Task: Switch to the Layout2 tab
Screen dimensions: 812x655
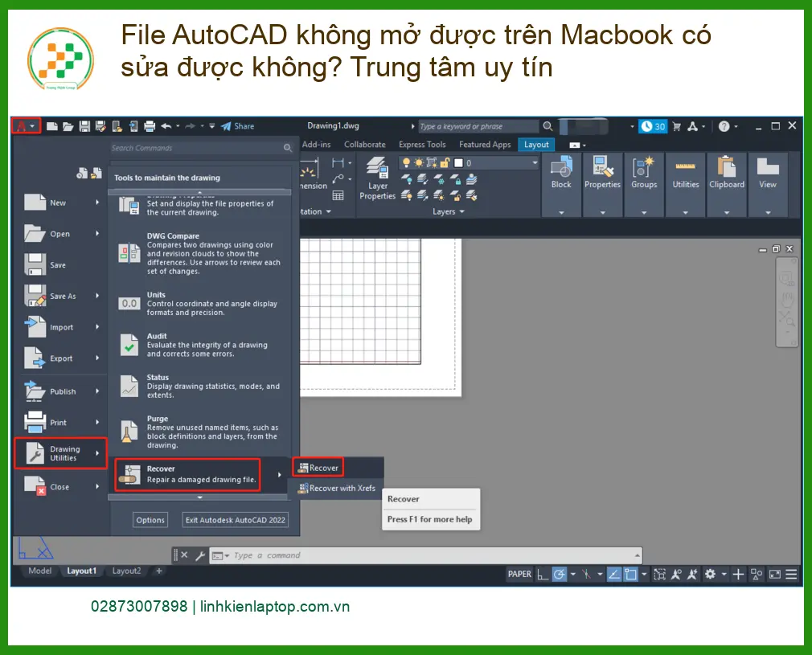Action: click(126, 571)
